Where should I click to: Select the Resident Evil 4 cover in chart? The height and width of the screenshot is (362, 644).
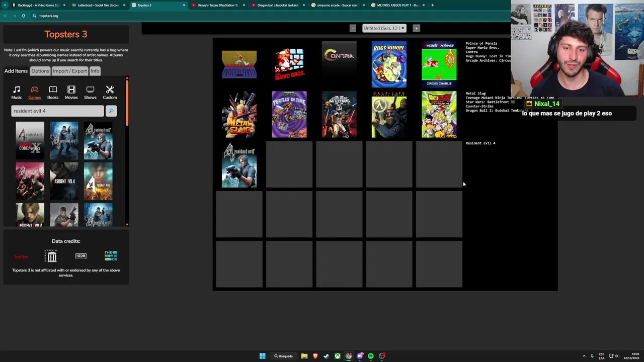pos(239,165)
